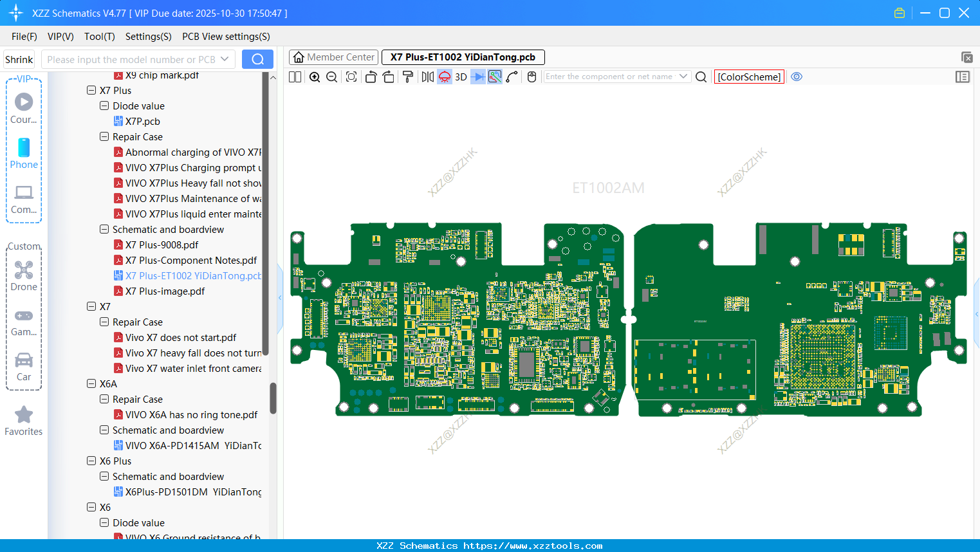The image size is (980, 552).
Task: Toggle the diode pin display mode
Action: coord(477,77)
